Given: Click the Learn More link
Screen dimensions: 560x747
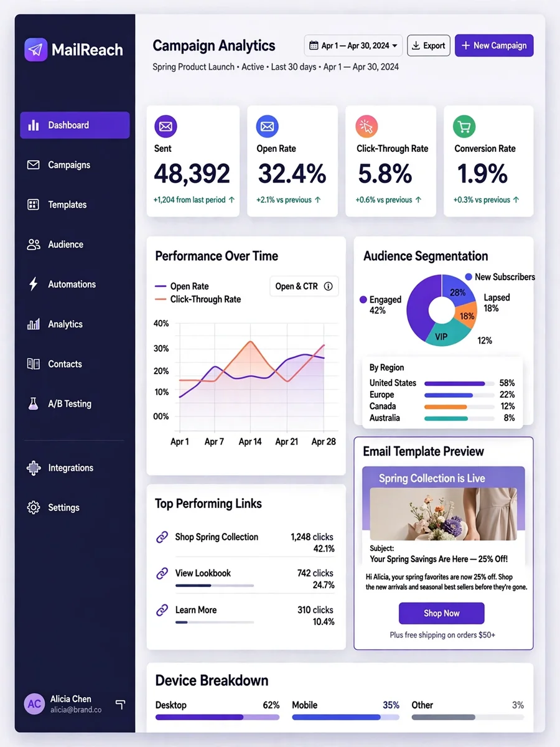Looking at the screenshot, I should pos(196,610).
